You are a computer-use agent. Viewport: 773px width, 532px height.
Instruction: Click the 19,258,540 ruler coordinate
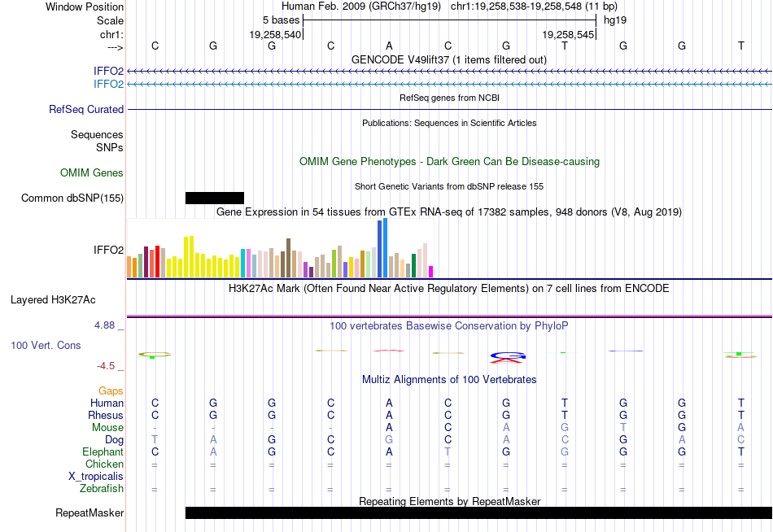pos(274,34)
